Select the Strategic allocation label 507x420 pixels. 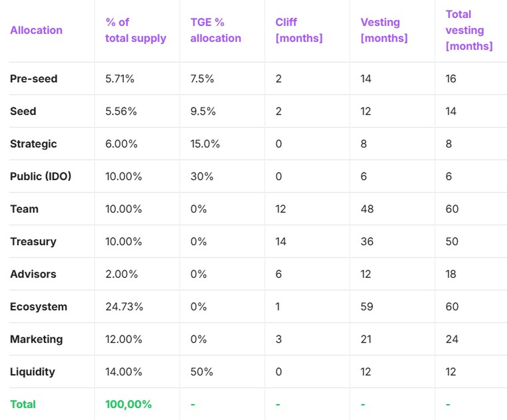coord(33,144)
